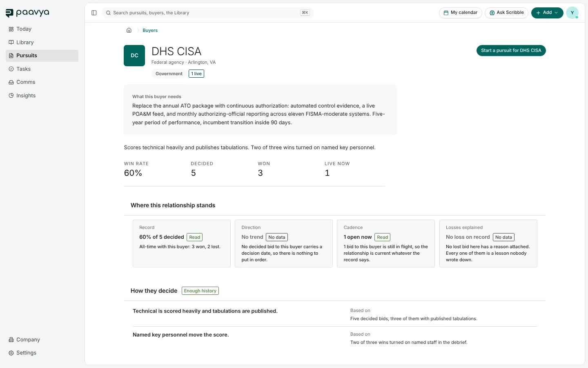Screen dimensions: 588x368
Task: Select 'Technical is scored heavily' finding row
Action: click(x=335, y=314)
